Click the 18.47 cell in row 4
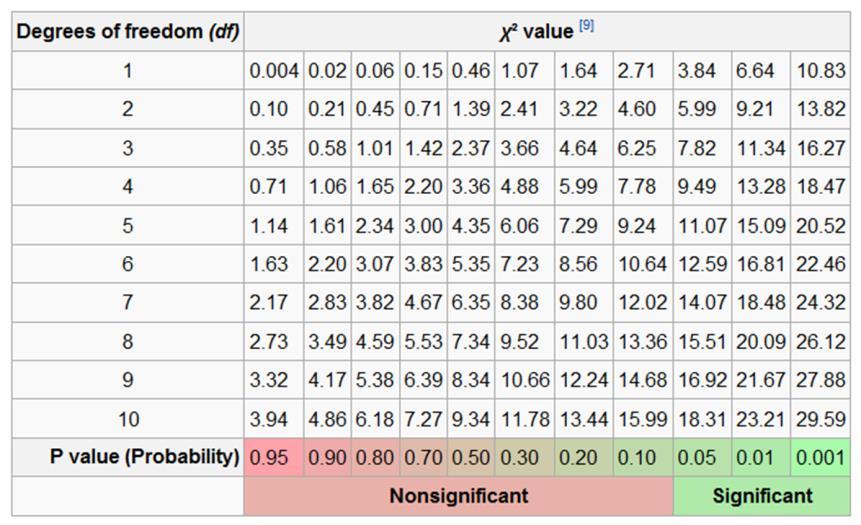861x525 pixels. [820, 187]
